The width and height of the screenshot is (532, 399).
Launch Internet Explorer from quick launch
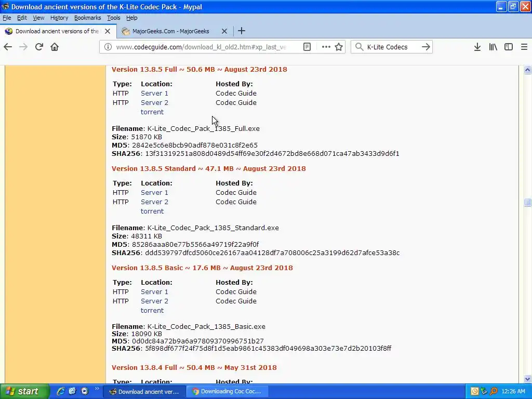pyautogui.click(x=61, y=391)
